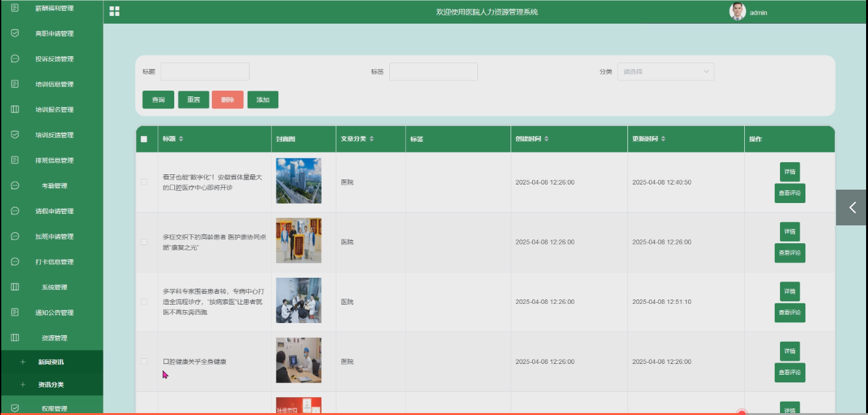Click the shield icon beside 培训反馈管理
This screenshot has width=868, height=415.
[x=15, y=135]
